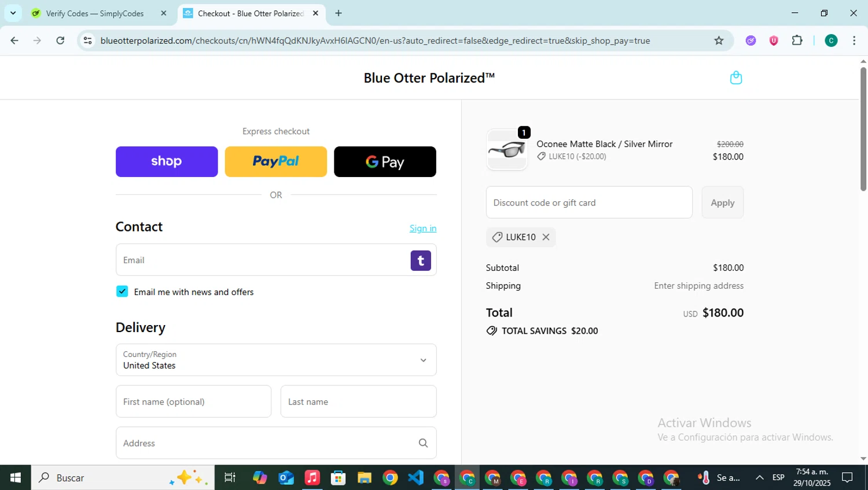Open the Extensions puzzle icon
The image size is (868, 490).
(797, 40)
